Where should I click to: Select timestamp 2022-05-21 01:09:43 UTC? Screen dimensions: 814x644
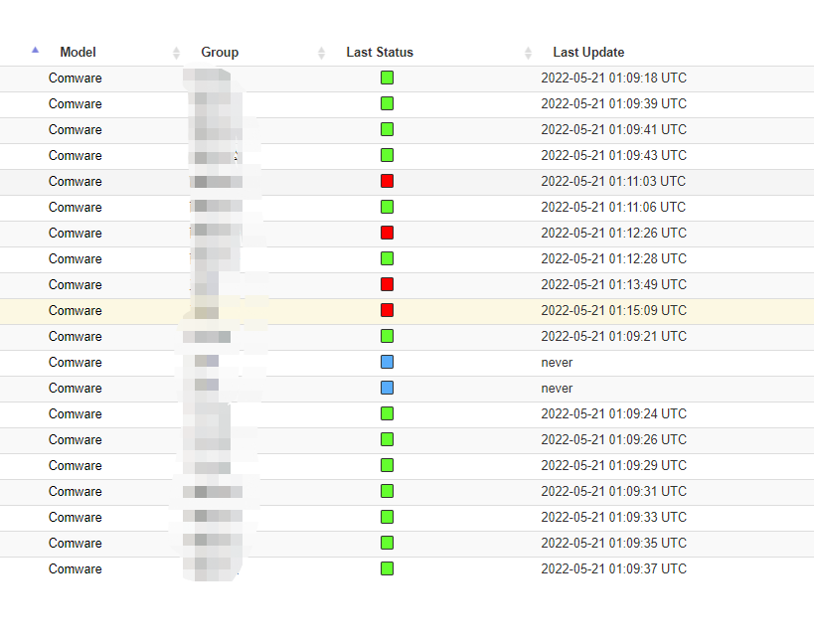coord(613,156)
